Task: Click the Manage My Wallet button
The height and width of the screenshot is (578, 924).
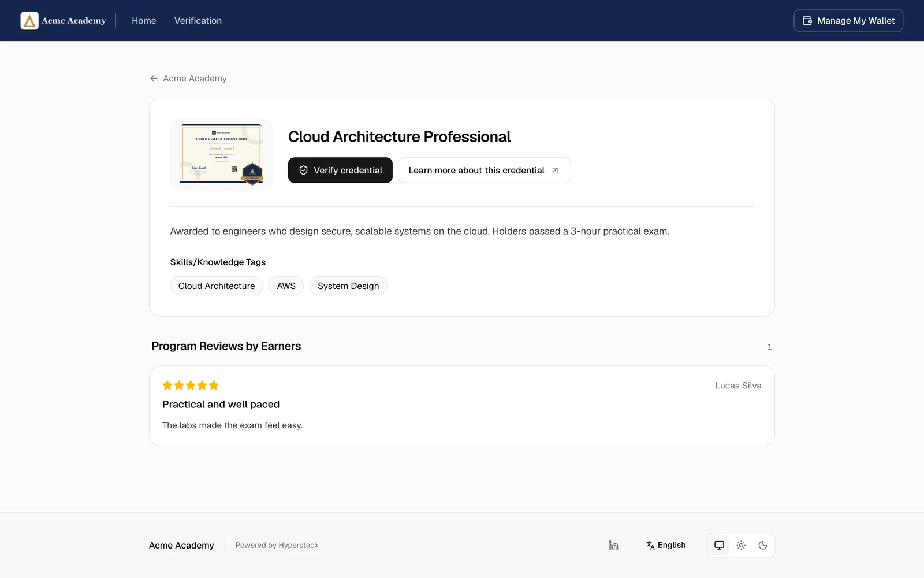Action: [x=848, y=21]
